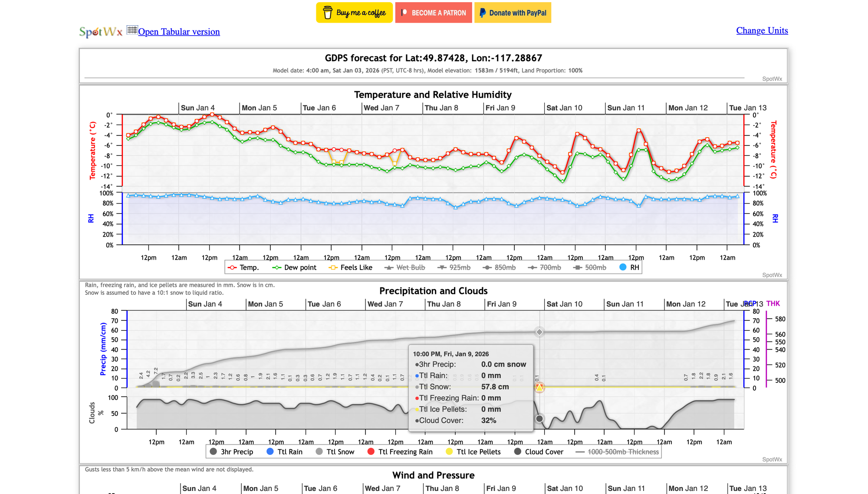
Task: Click Become a Patron button
Action: click(x=433, y=13)
